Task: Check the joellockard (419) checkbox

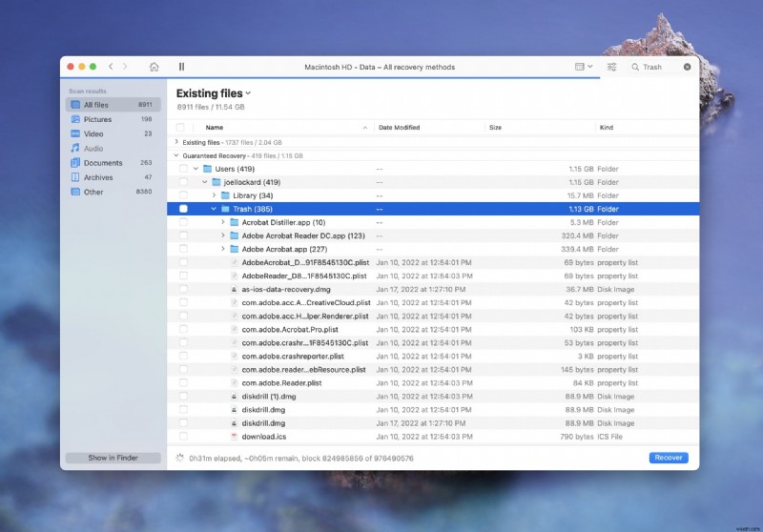Action: pos(183,182)
